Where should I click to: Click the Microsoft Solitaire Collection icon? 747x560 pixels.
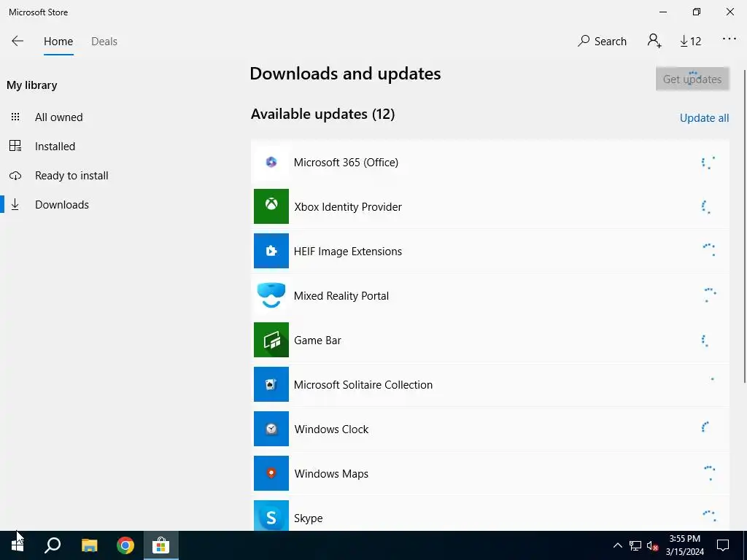point(271,384)
